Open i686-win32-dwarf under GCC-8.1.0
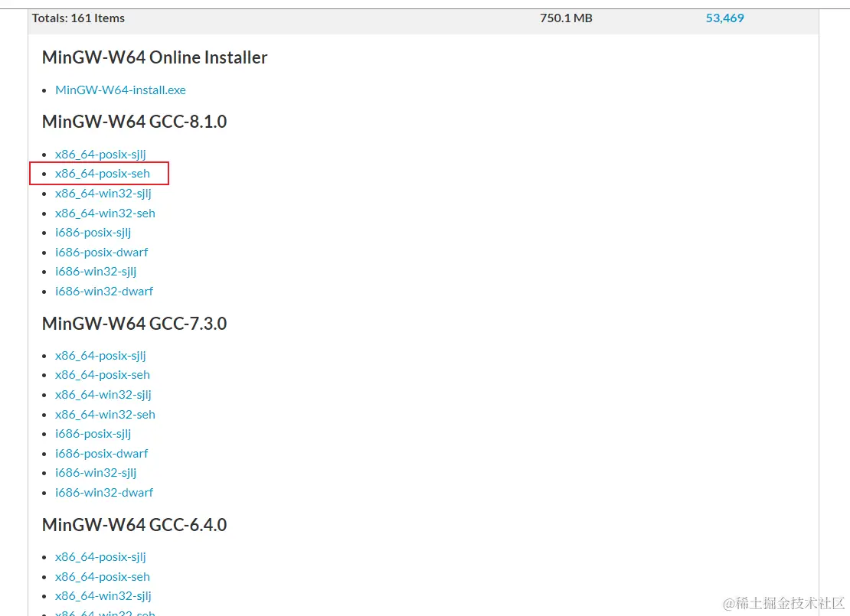The height and width of the screenshot is (616, 850). point(104,291)
